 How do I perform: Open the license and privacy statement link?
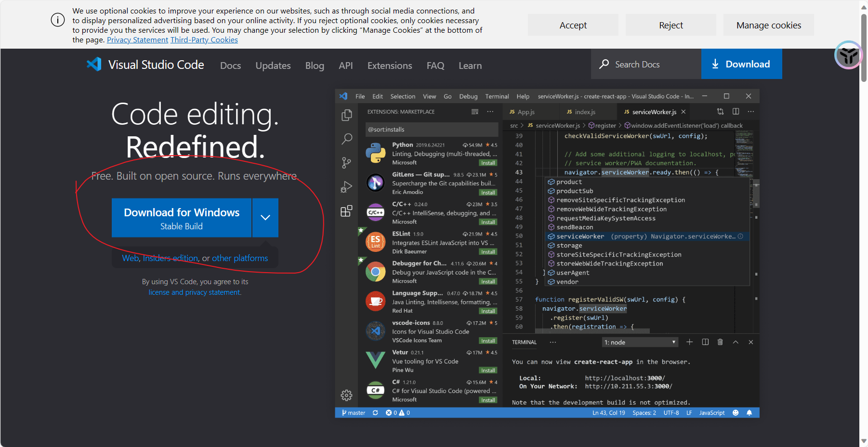pyautogui.click(x=195, y=292)
